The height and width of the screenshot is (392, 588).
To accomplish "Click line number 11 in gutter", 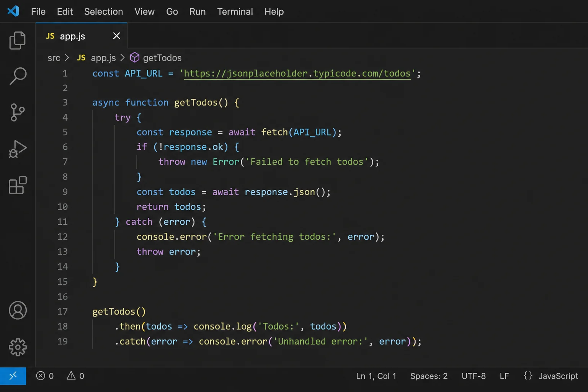I will [x=62, y=222].
